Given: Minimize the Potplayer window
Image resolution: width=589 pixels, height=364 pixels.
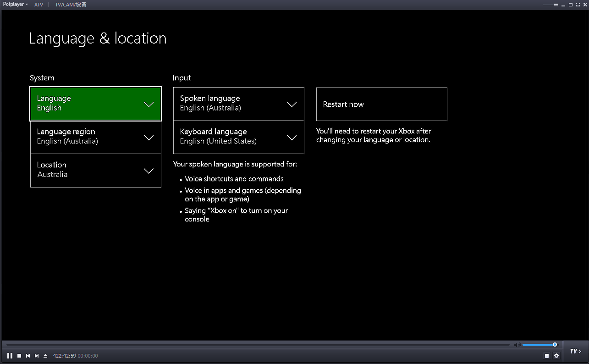Looking at the screenshot, I should [x=563, y=6].
